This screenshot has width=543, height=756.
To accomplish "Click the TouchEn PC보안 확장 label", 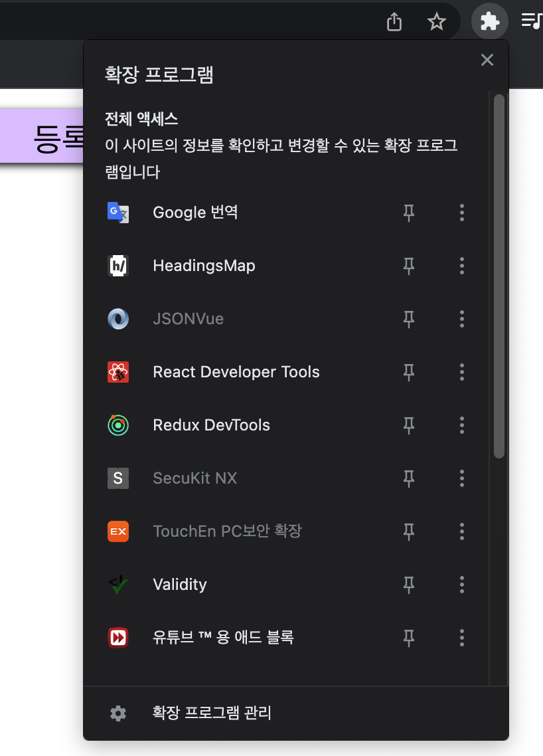I will point(227,531).
